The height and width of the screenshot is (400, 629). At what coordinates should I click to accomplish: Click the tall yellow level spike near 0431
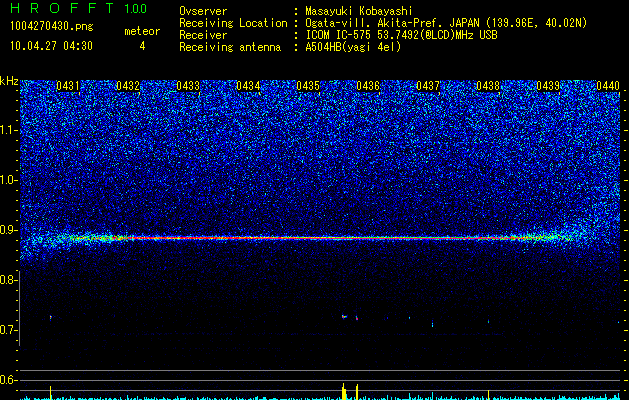click(50, 392)
